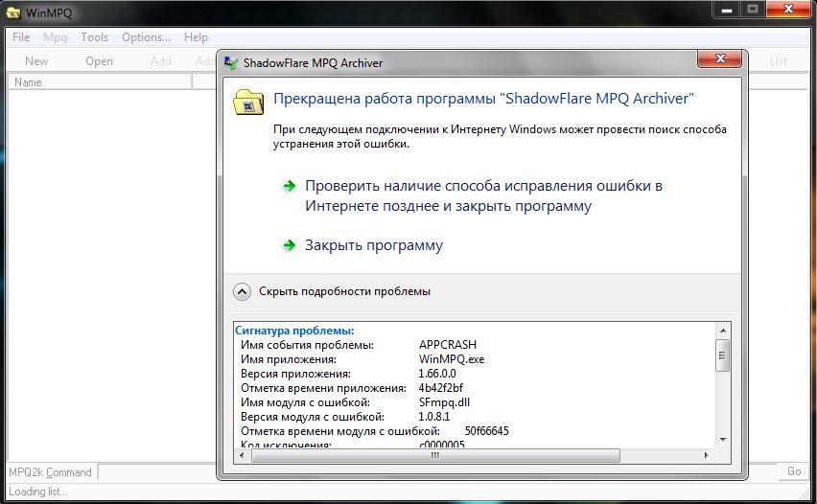
Task: Click the List toolbar button
Action: 778,61
